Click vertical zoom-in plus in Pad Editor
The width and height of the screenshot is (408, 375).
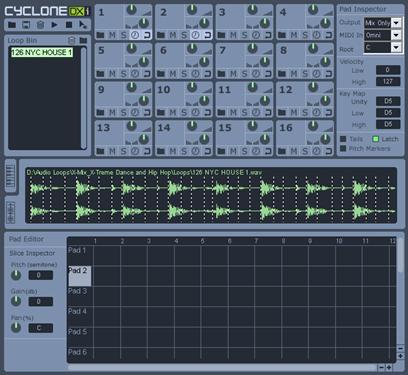[400, 356]
